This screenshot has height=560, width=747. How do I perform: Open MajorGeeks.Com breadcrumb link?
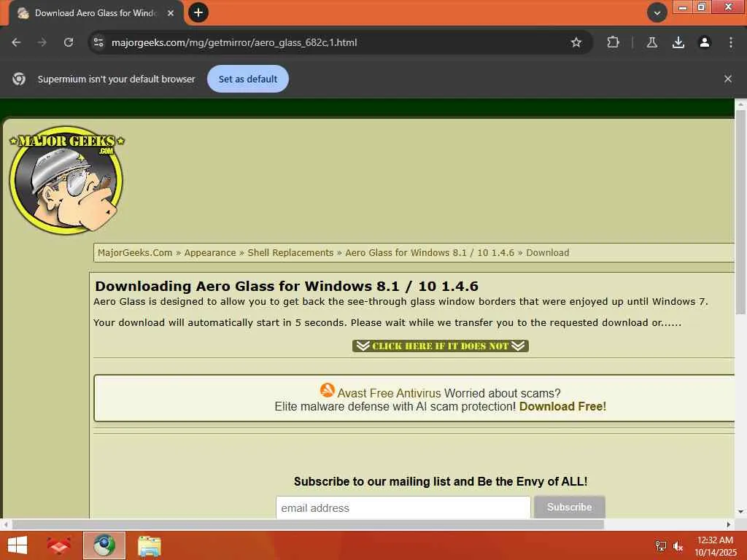pyautogui.click(x=135, y=253)
